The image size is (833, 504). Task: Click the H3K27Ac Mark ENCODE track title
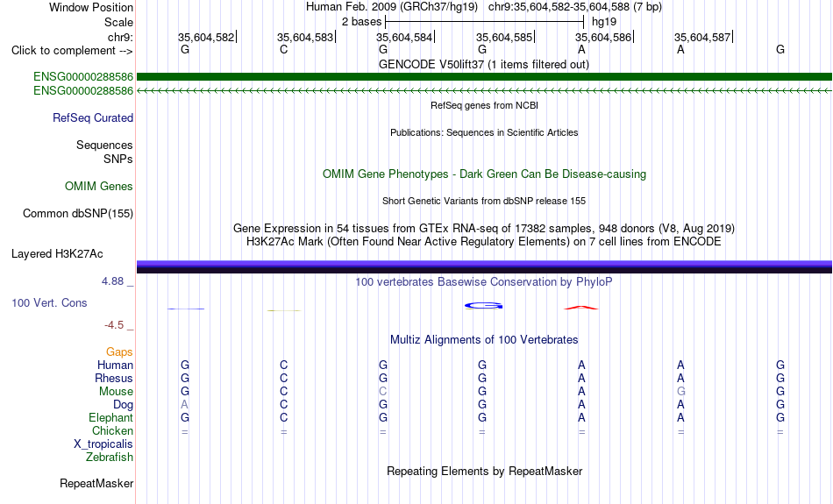[484, 242]
